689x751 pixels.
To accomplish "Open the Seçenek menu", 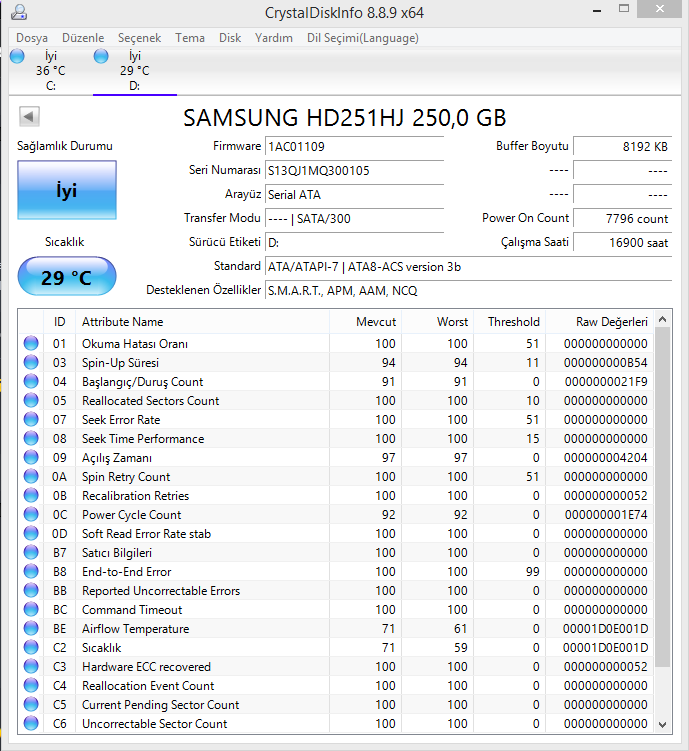I will pyautogui.click(x=139, y=38).
